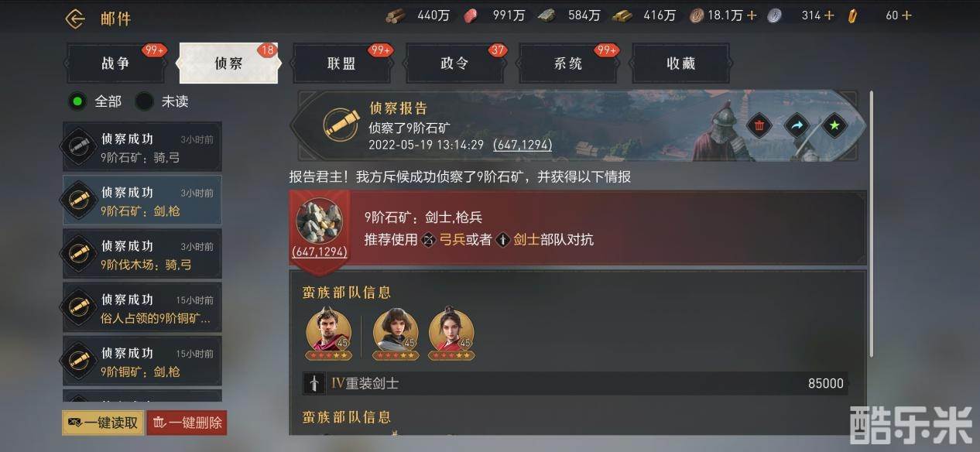Open the 9阶伐木场：骑,弓 mail entry

click(142, 255)
